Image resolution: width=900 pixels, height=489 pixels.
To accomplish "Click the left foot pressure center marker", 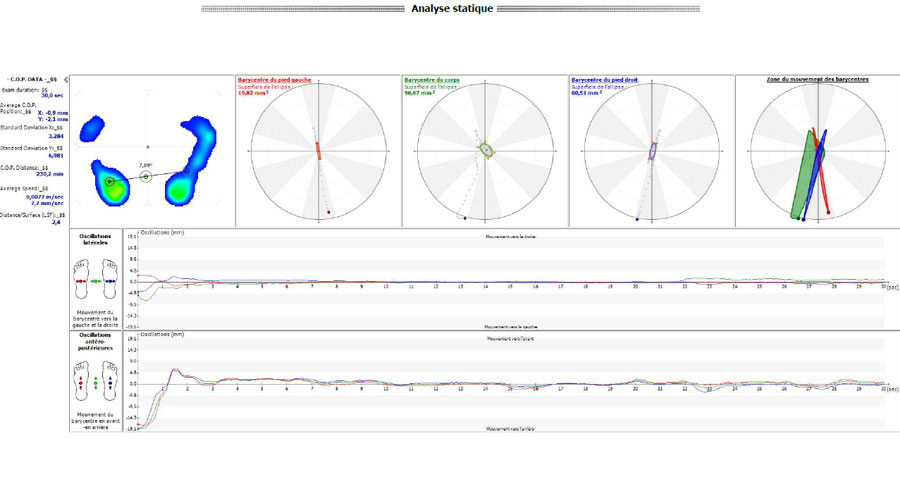I will point(109,181).
